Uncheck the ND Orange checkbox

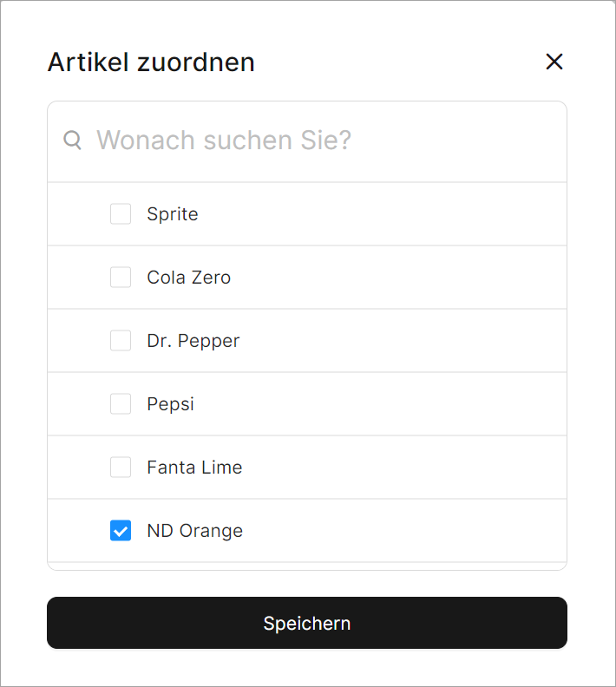click(x=121, y=531)
